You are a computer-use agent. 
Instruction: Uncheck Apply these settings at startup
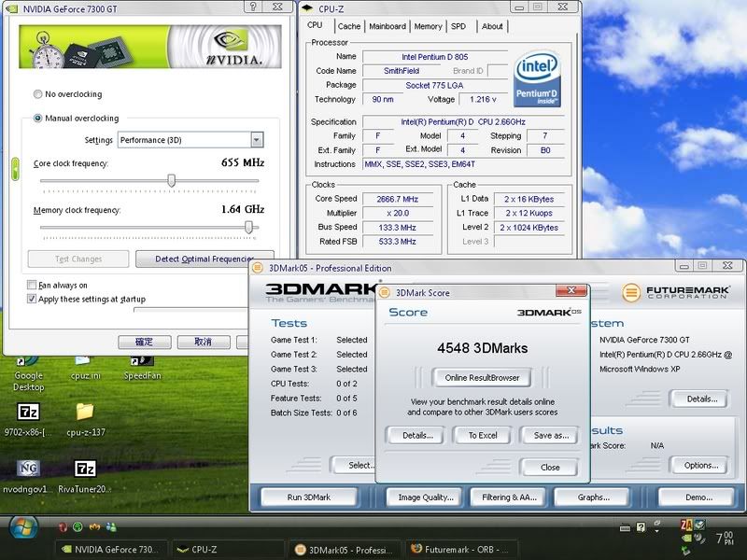32,300
